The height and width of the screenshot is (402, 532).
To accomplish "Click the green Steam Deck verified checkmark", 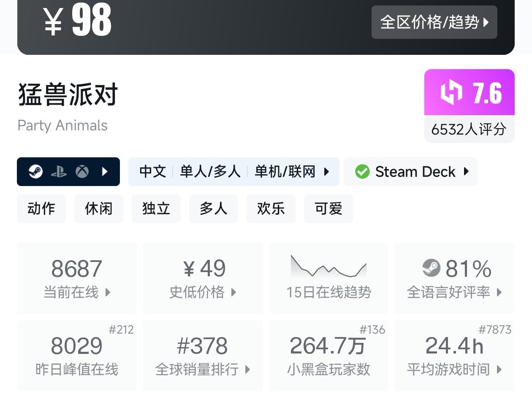I will pos(362,172).
